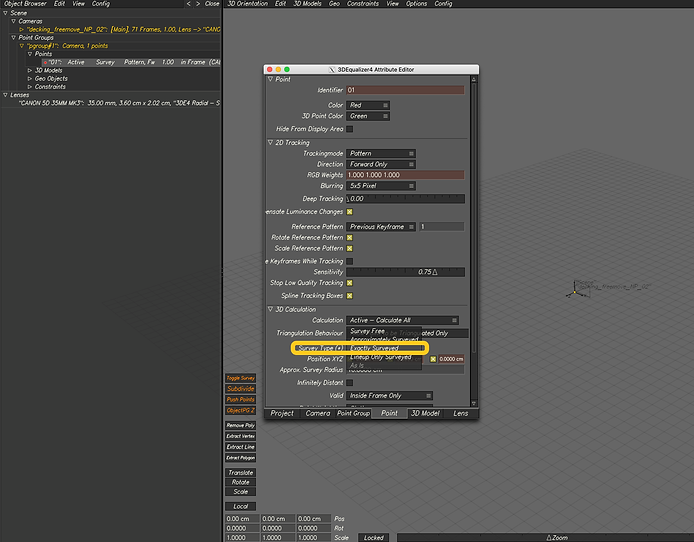Screen dimensions: 694x542
Task: Switch to the 3D Model tab
Action: click(x=425, y=413)
